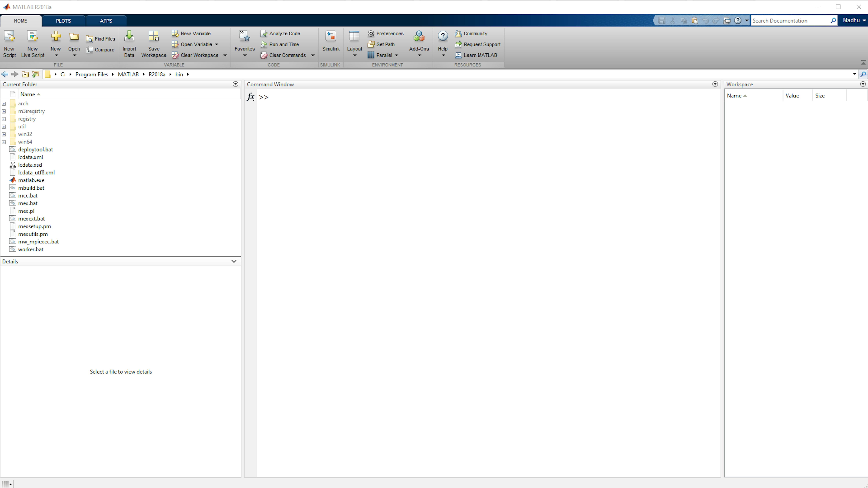Expand the win64 folder

[4, 142]
